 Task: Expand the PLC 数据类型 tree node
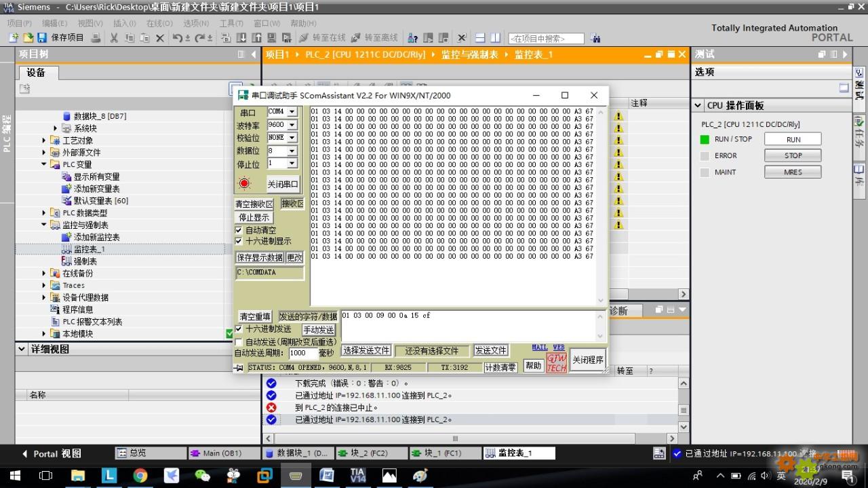tap(45, 213)
